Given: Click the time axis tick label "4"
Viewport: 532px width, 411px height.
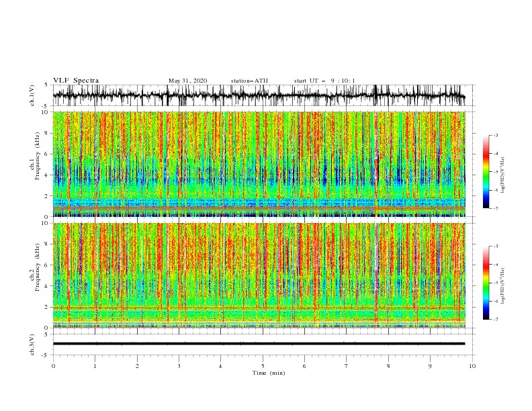Looking at the screenshot, I should [x=220, y=366].
